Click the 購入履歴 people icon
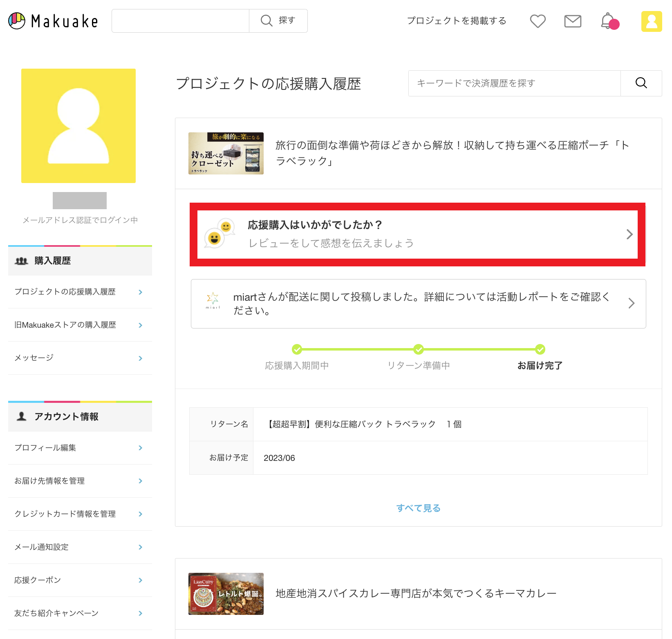The image size is (672, 639). [20, 260]
